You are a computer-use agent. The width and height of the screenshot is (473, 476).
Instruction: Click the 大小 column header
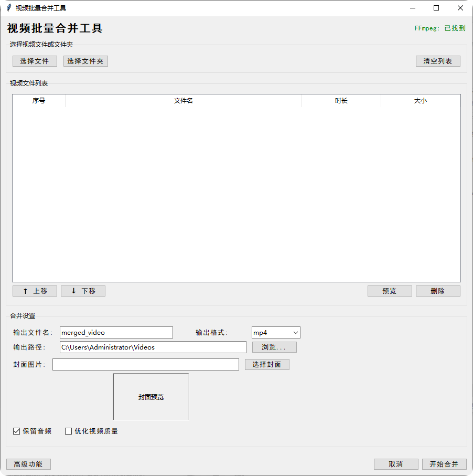421,101
